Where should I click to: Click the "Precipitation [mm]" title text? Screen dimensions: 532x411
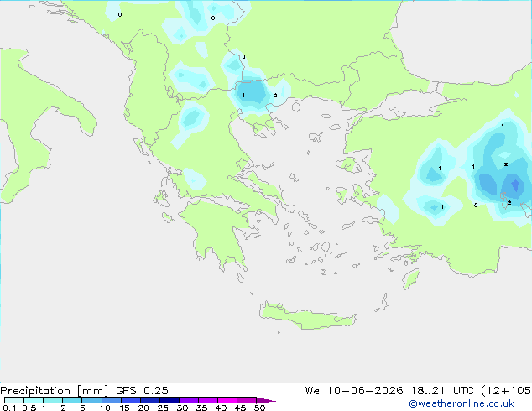54,391
